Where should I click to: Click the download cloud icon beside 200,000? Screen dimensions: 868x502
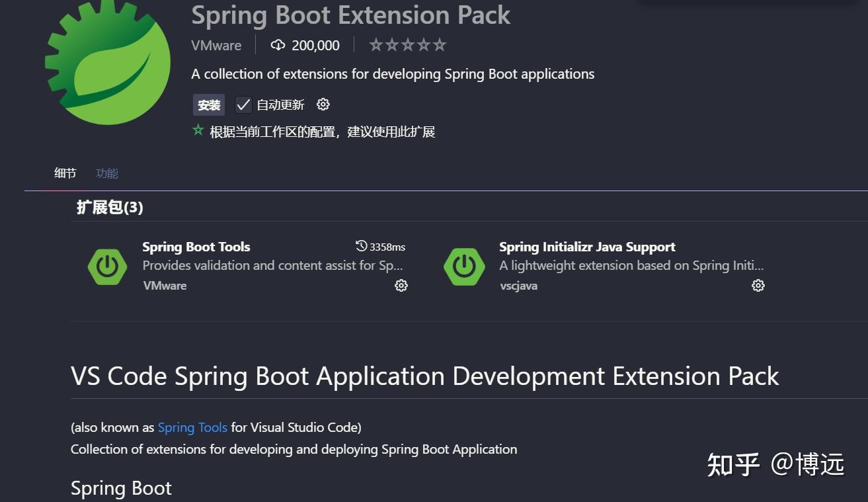pos(278,45)
